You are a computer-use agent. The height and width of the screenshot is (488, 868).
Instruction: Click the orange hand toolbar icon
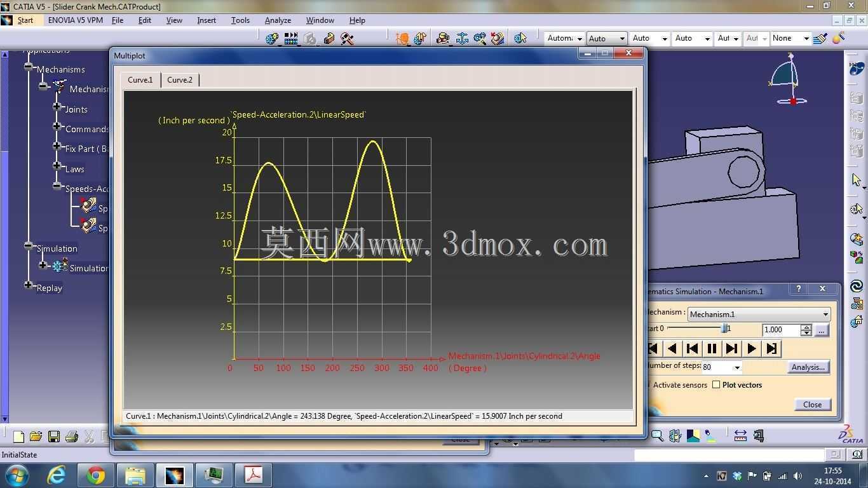coord(402,39)
